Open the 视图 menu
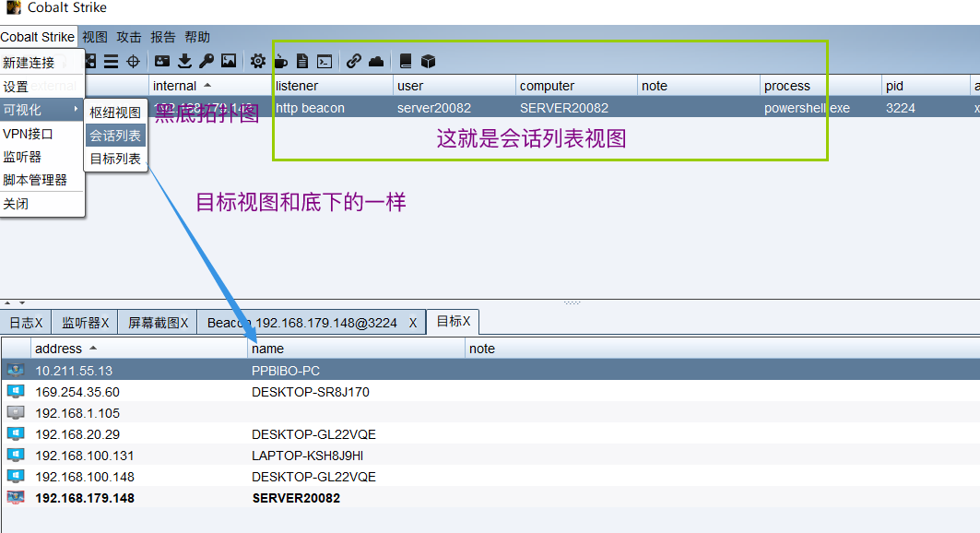 (x=95, y=37)
